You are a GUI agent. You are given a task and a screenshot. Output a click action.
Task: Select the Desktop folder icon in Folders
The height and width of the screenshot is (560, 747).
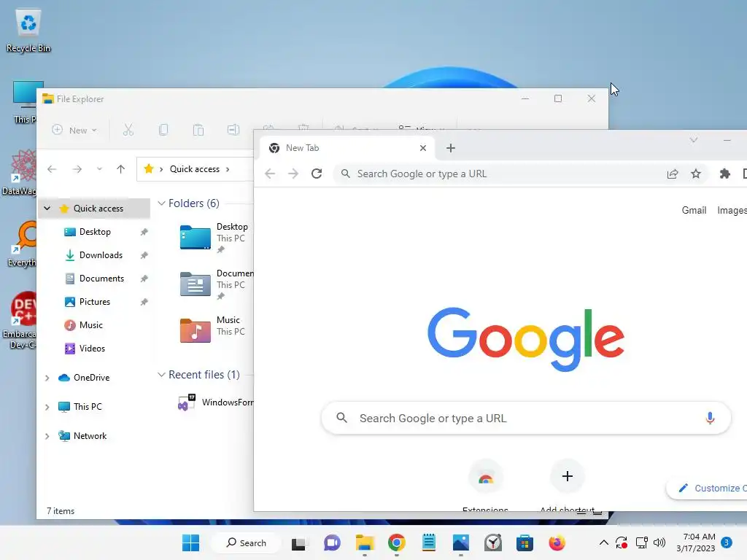(196, 237)
